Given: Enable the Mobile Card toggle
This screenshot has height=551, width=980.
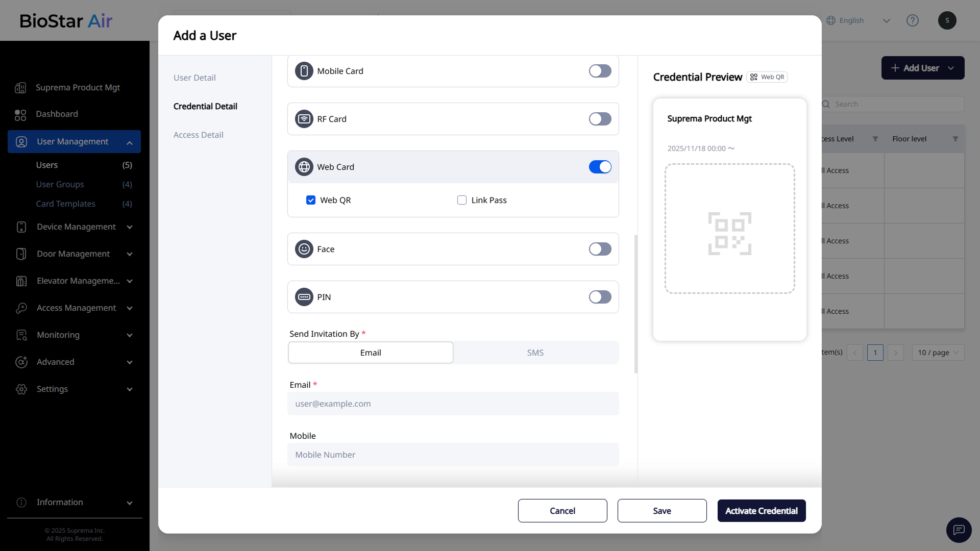Looking at the screenshot, I should pos(600,71).
